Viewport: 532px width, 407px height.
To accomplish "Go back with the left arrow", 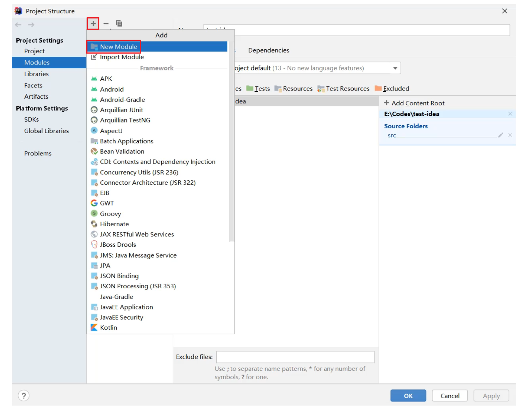I will 18,25.
